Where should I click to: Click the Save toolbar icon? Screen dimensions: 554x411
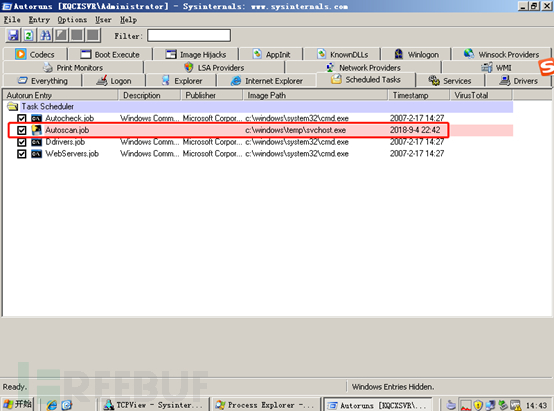click(x=13, y=35)
